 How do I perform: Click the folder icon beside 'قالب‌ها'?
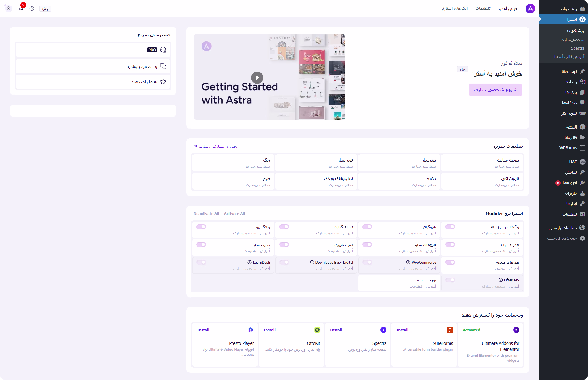click(582, 137)
